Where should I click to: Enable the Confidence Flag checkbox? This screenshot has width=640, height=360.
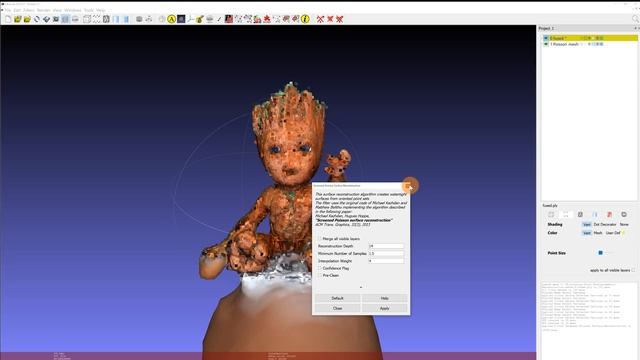320,268
